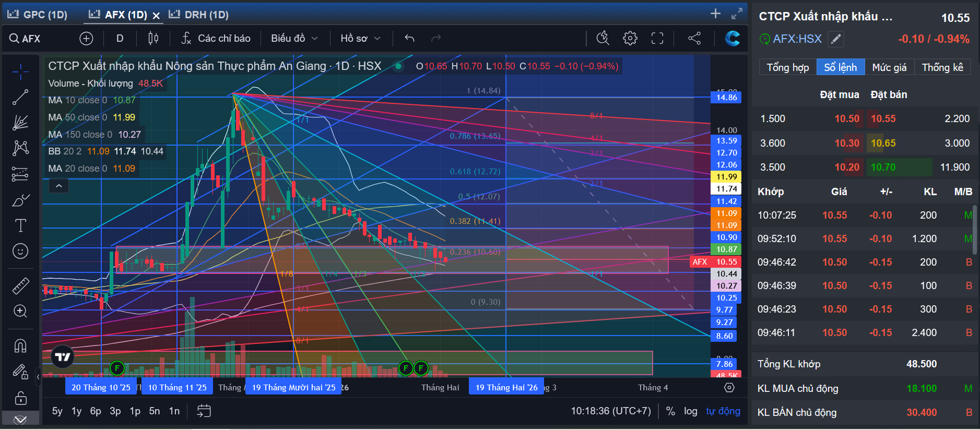This screenshot has height=430, width=980.
Task: Click the AFX symbol search box
Action: tap(31, 39)
